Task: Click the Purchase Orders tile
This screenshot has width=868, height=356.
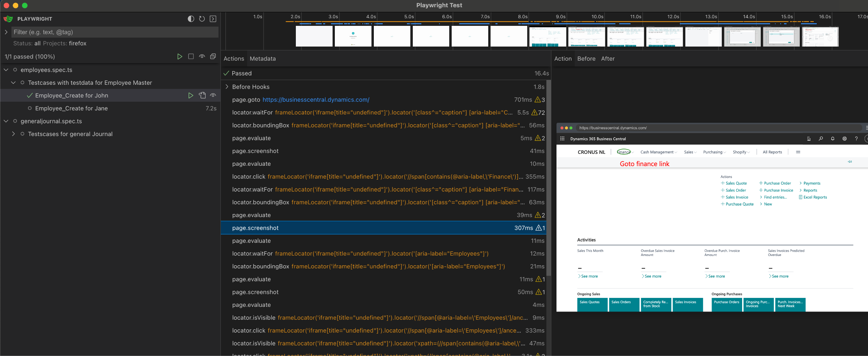Action: (727, 305)
